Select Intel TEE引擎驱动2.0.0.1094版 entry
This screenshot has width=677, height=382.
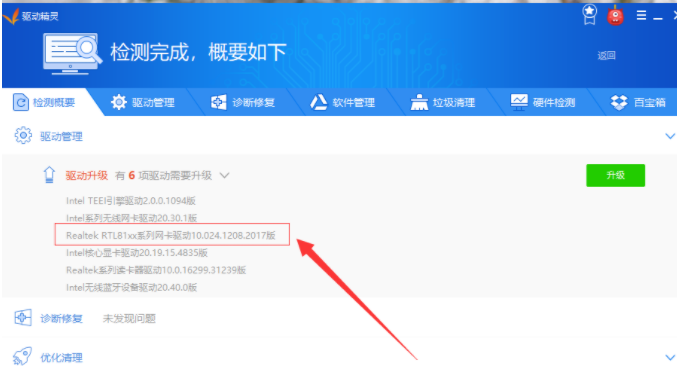[131, 201]
